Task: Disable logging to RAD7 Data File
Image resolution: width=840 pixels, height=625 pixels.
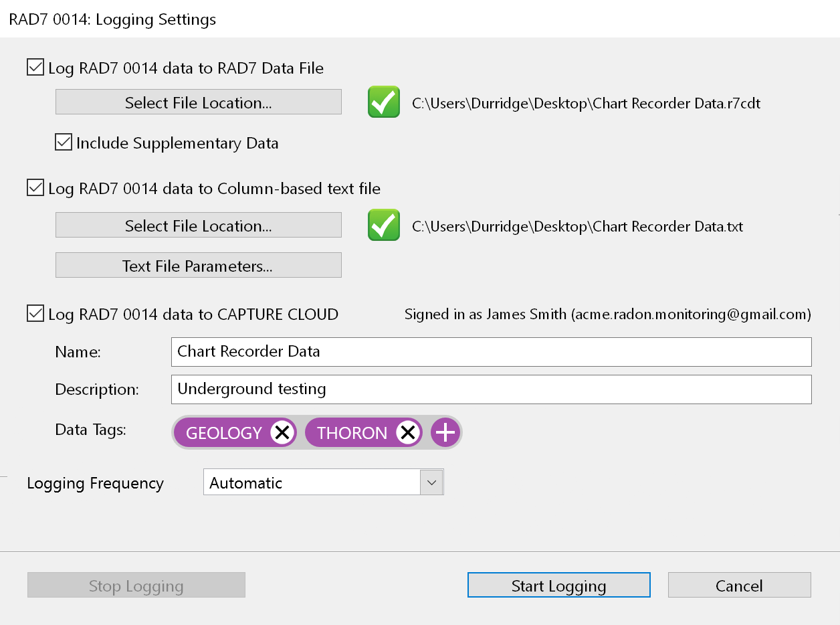Action: pos(35,68)
